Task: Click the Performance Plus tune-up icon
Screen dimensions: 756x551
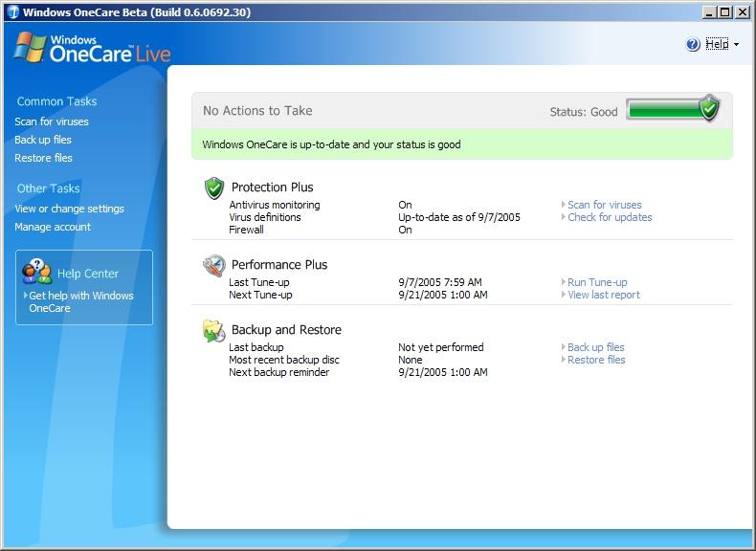Action: [214, 266]
